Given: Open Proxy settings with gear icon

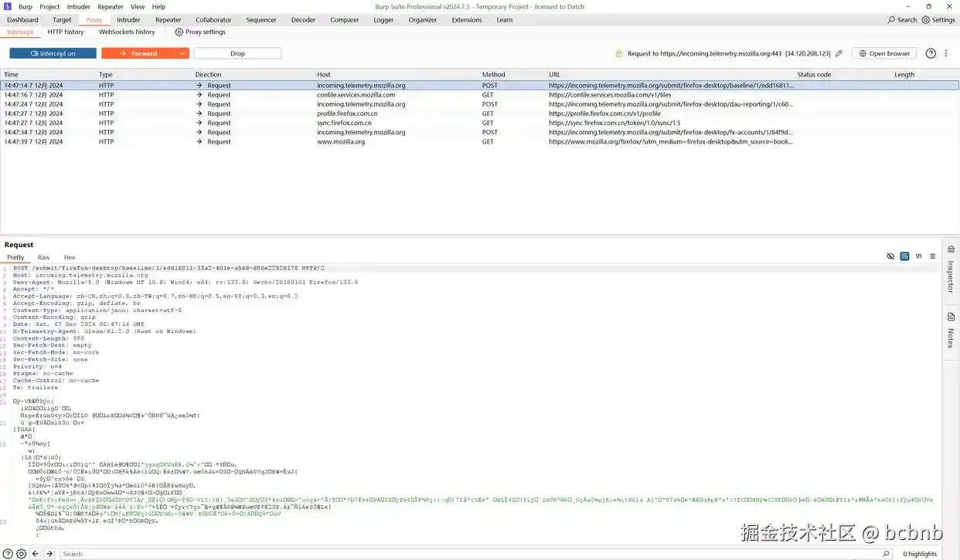Looking at the screenshot, I should pyautogui.click(x=200, y=32).
